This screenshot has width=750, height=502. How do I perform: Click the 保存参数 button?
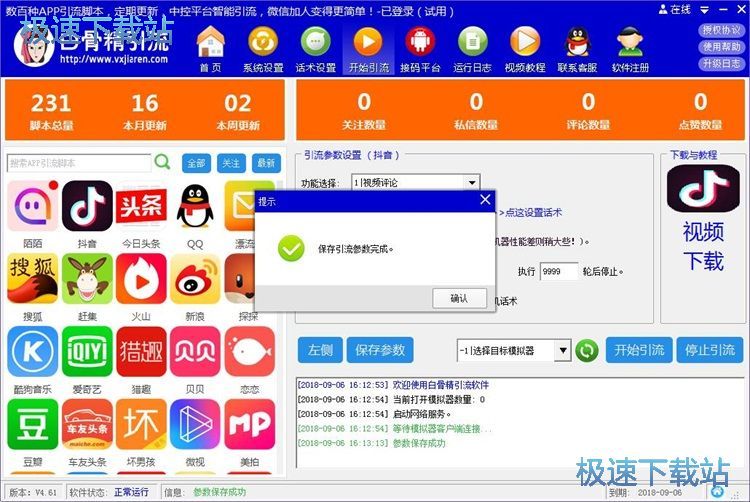(x=380, y=350)
